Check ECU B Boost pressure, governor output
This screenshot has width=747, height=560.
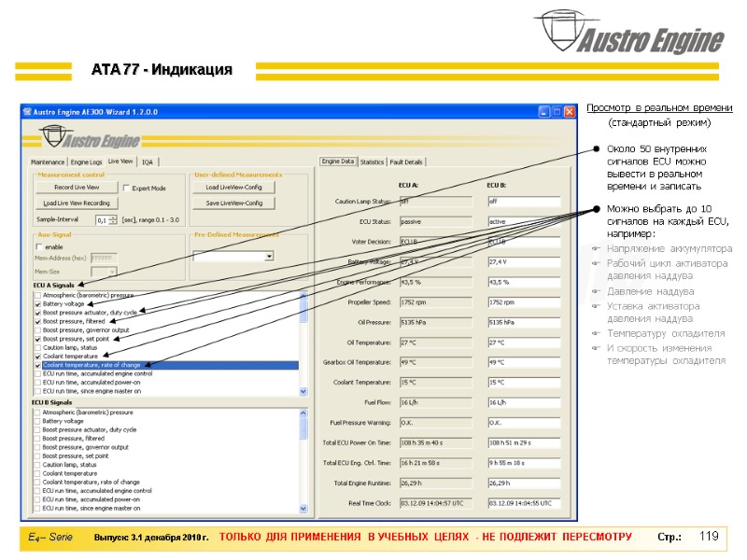pos(37,447)
